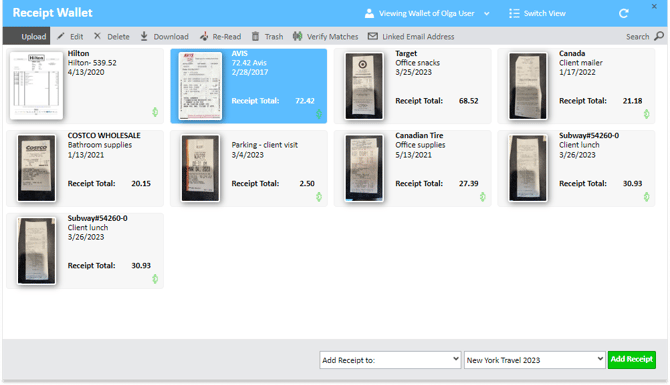Open the AVIS receipt thumbnail

[x=200, y=86]
